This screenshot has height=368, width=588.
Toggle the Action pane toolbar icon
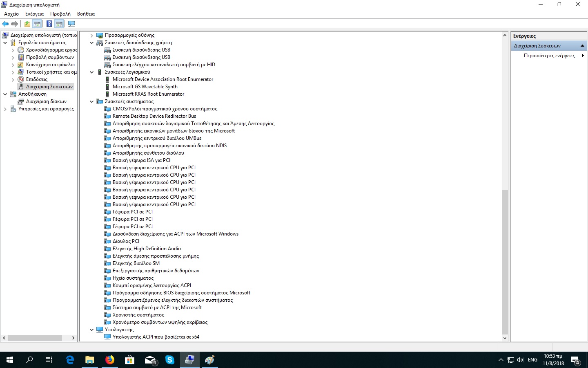coord(59,24)
